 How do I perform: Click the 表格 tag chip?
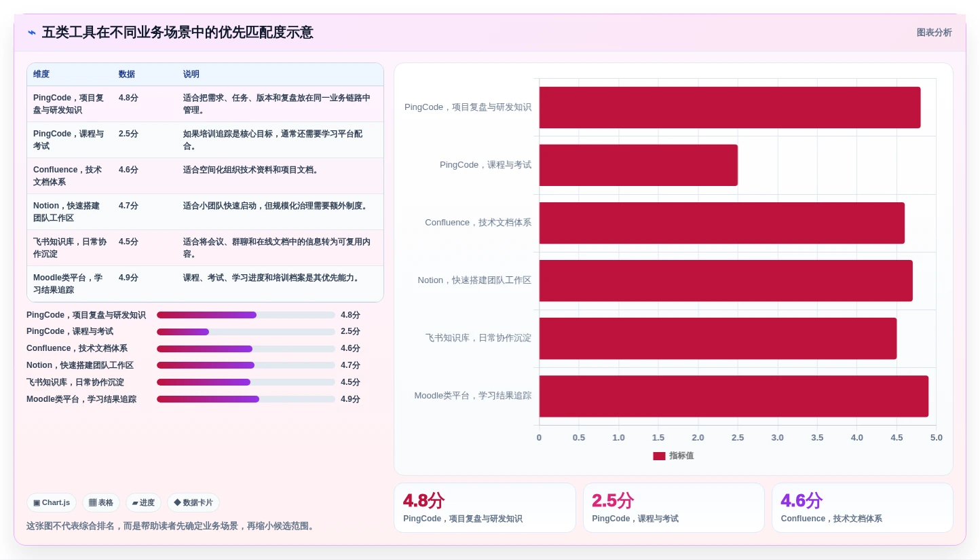(101, 503)
